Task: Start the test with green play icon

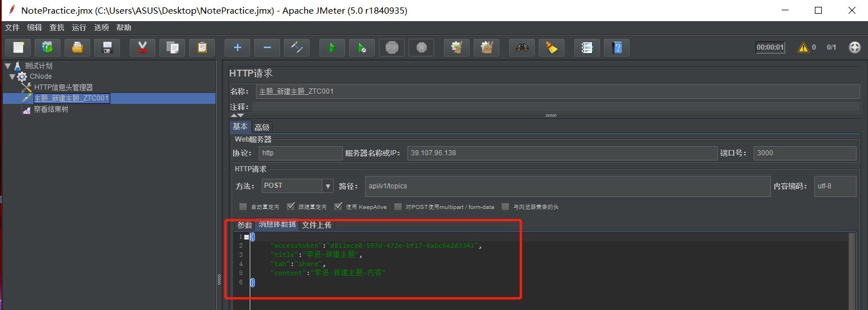Action: (x=332, y=47)
